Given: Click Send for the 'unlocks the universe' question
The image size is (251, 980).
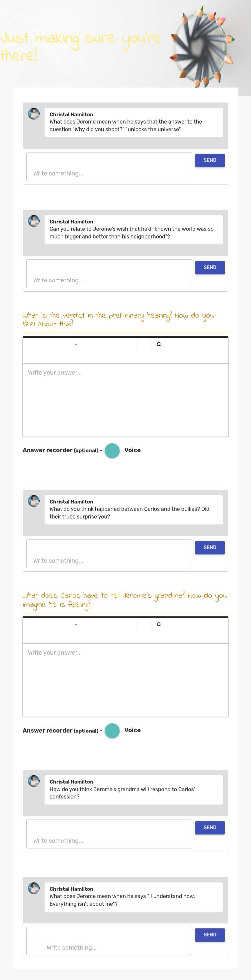Looking at the screenshot, I should coord(209,160).
